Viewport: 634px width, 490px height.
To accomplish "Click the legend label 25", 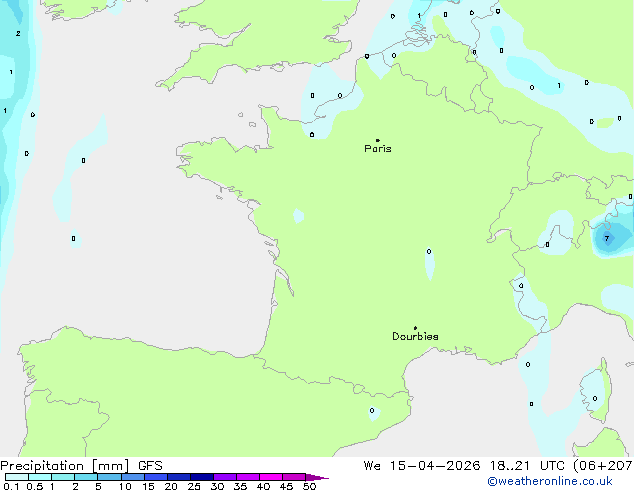I will click(x=194, y=486).
